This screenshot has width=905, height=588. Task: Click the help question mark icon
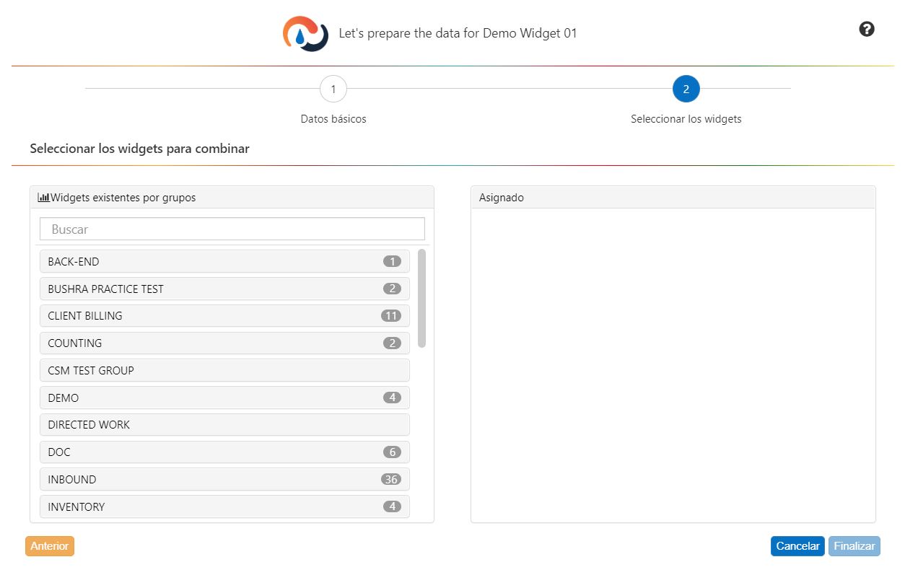point(867,29)
